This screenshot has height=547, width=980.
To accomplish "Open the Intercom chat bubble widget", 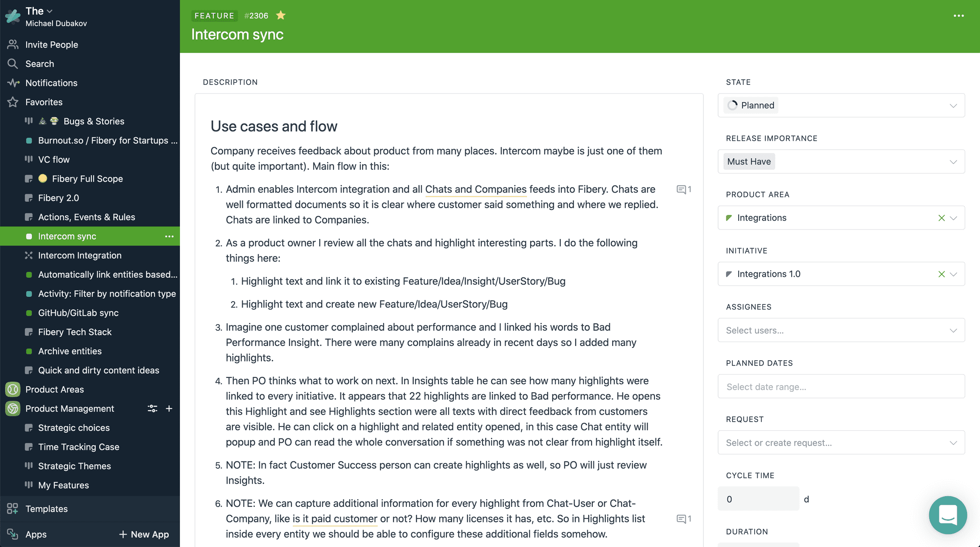I will [947, 515].
